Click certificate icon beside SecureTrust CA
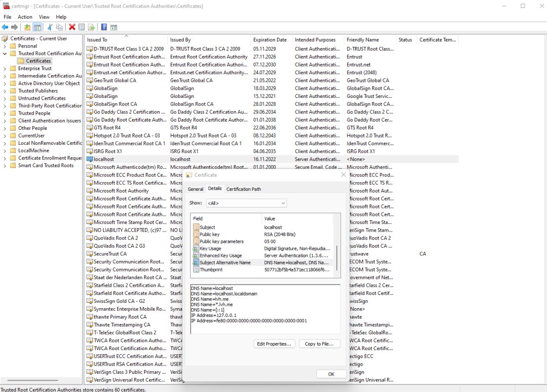The height and width of the screenshot is (392, 547). click(90, 254)
